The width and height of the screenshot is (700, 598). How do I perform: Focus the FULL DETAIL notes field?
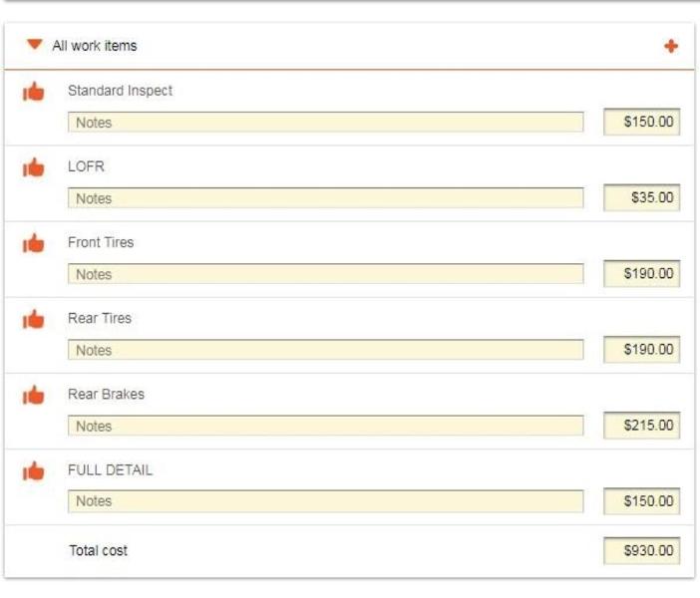325,501
